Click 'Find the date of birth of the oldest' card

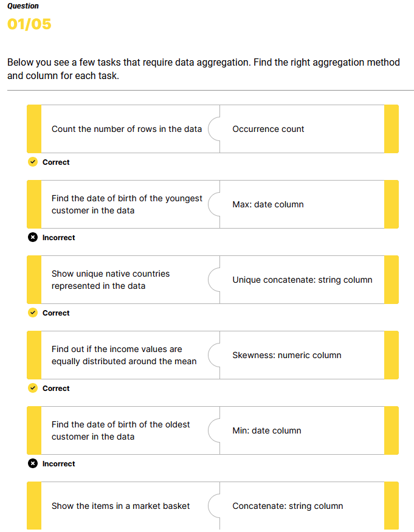[126, 430]
